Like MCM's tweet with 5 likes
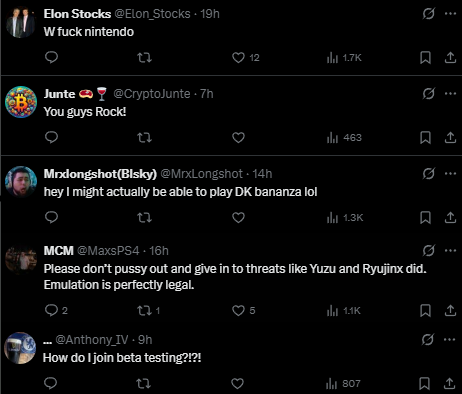This screenshot has width=462, height=394. tap(244, 311)
